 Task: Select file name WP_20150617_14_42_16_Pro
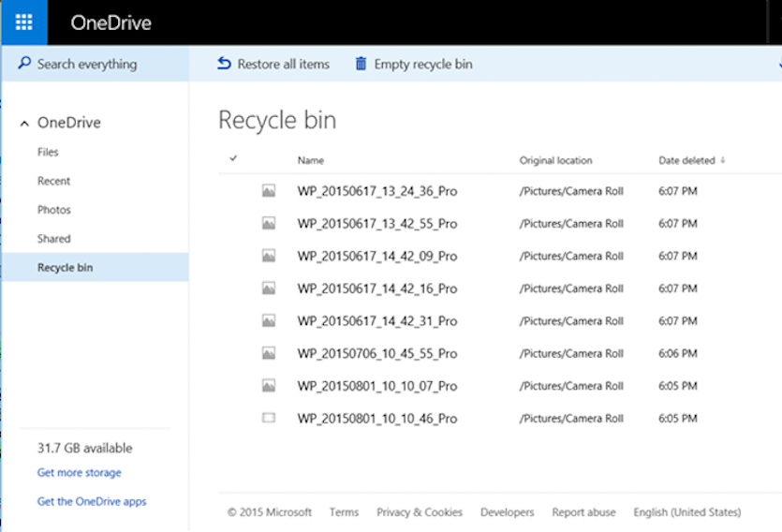click(x=377, y=288)
